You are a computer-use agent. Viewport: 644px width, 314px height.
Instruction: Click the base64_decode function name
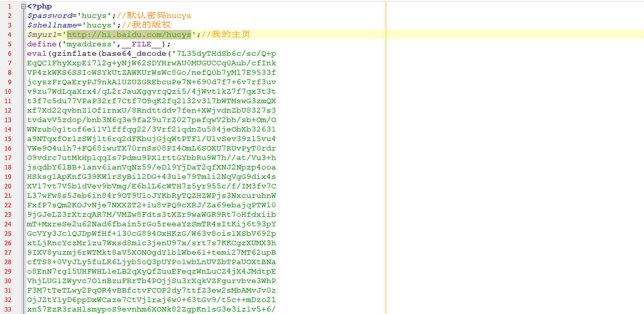[134, 54]
